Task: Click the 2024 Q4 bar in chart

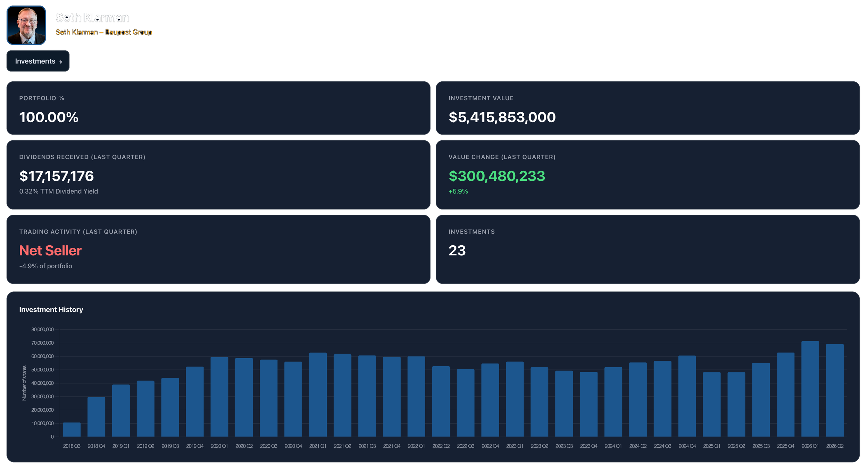Action: pos(687,396)
